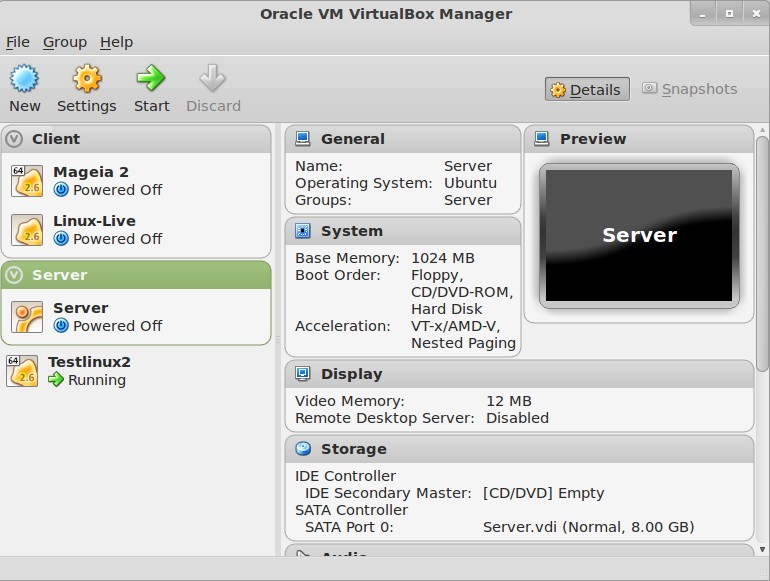Switch to the Details view

587,89
